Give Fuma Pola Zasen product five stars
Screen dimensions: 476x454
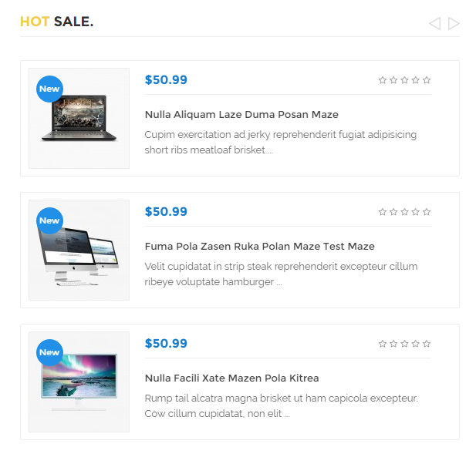point(427,212)
